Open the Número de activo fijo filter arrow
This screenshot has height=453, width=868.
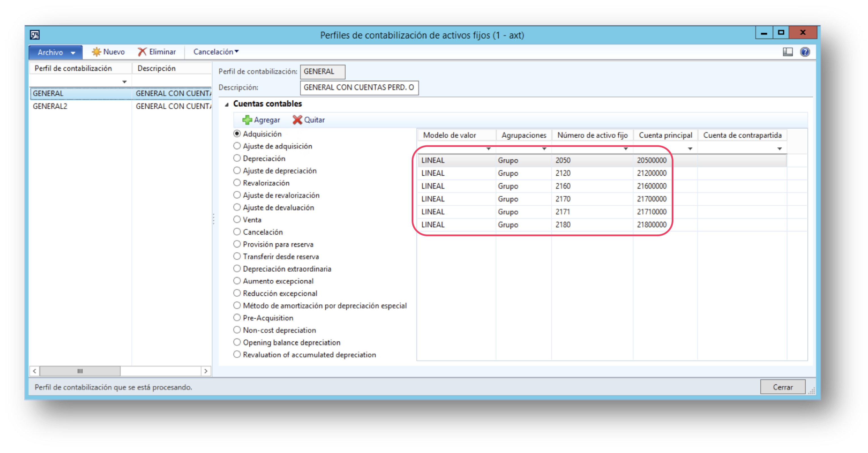click(x=626, y=149)
